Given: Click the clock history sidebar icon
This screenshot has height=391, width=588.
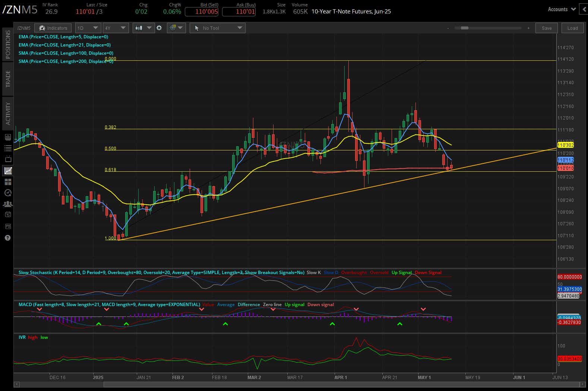Looking at the screenshot, I should point(8,193).
